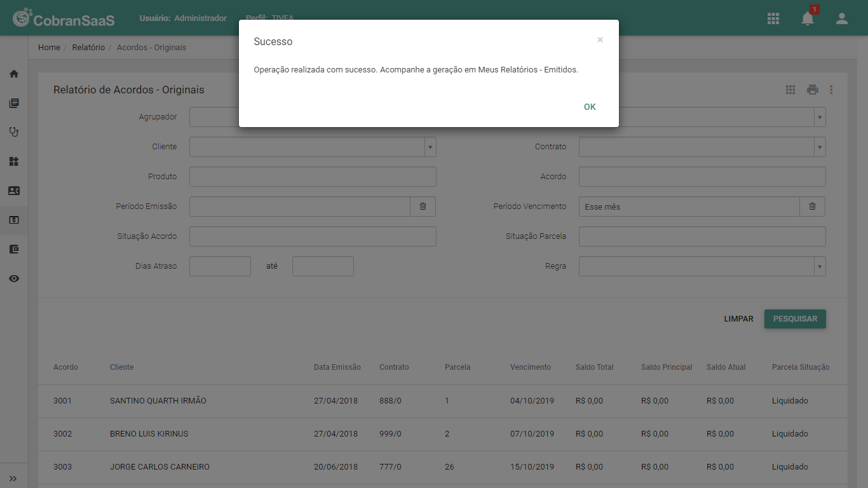Click due date 15/10/2019 cell
This screenshot has width=868, height=488.
click(532, 467)
